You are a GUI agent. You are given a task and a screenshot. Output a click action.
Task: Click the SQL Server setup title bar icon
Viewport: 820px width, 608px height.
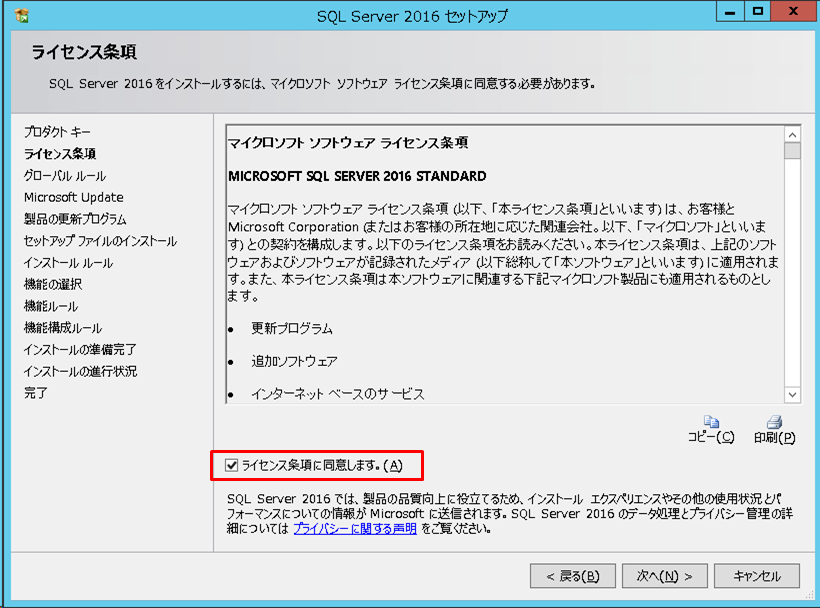(22, 15)
